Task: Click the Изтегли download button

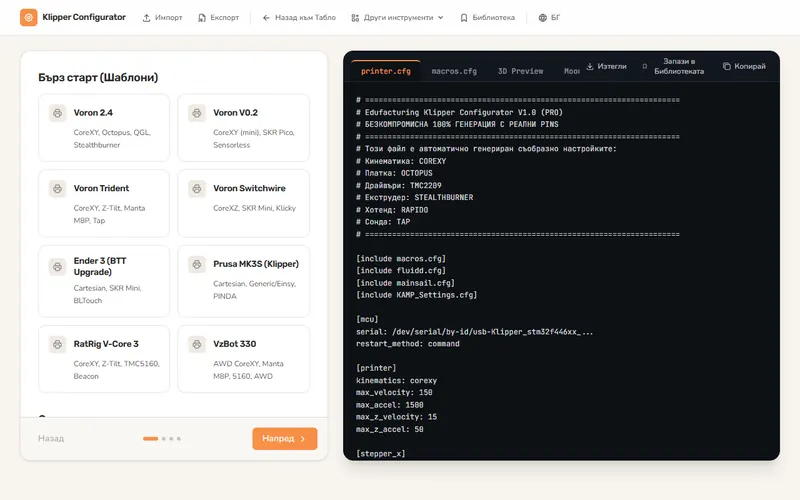Action: [606, 66]
